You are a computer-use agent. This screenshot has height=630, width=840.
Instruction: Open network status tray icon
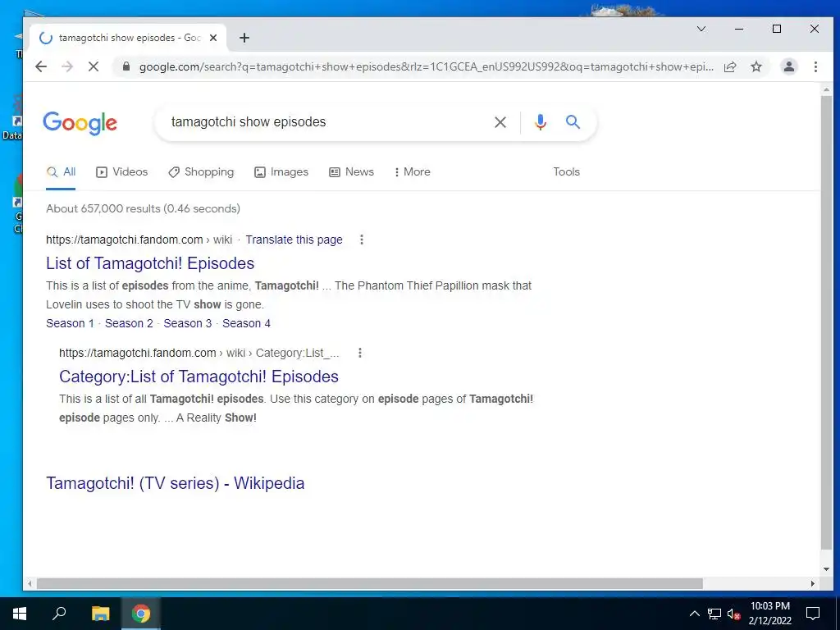click(714, 614)
